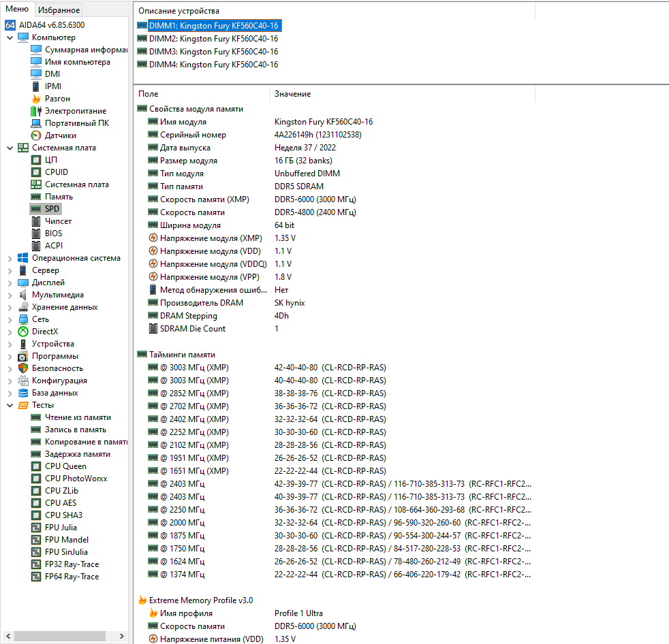Click the DirectX Xbox icon
This screenshot has height=644, width=669.
point(23,332)
